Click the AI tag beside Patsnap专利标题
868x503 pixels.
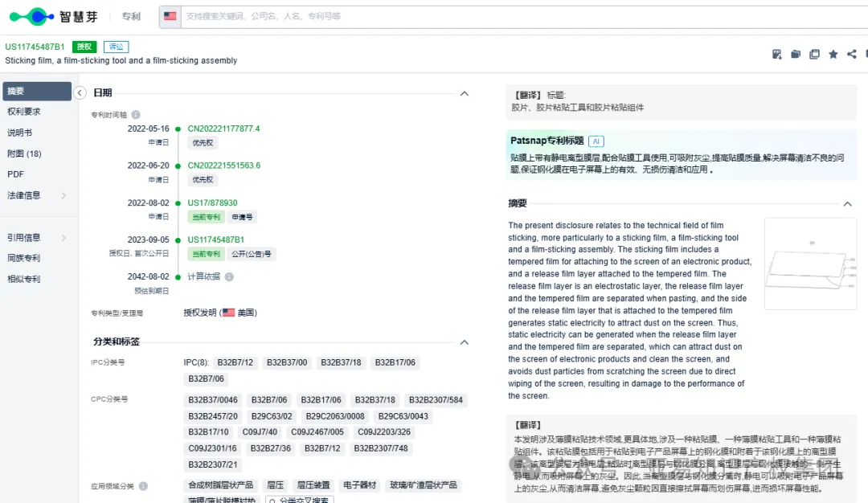click(596, 140)
